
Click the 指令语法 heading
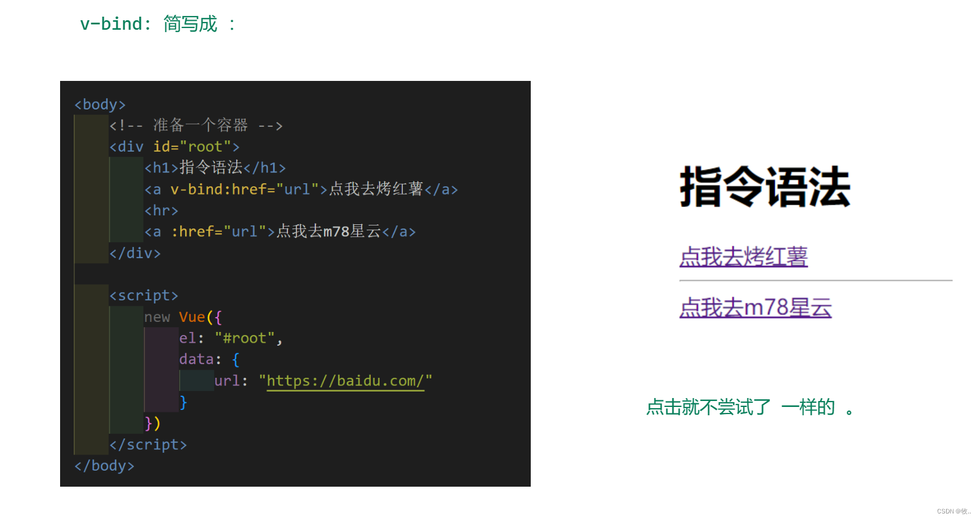click(765, 187)
